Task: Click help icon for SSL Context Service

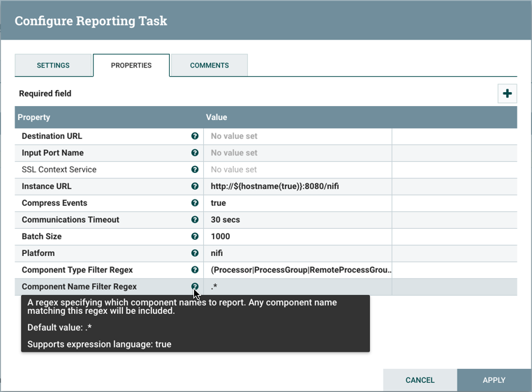Action: pos(195,170)
